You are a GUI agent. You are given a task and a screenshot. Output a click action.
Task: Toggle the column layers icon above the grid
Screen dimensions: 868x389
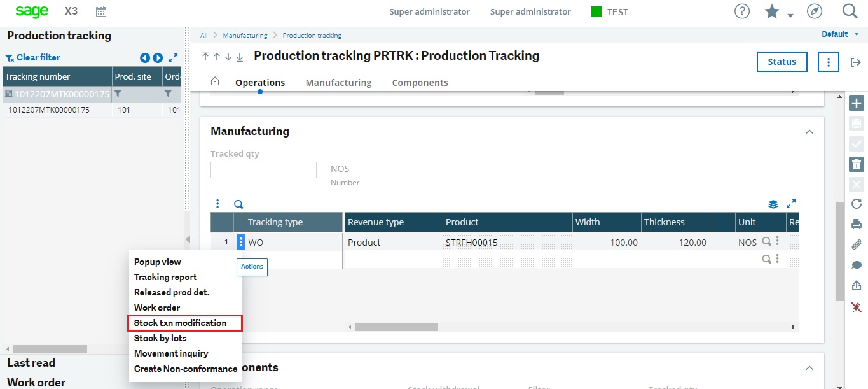tap(773, 204)
